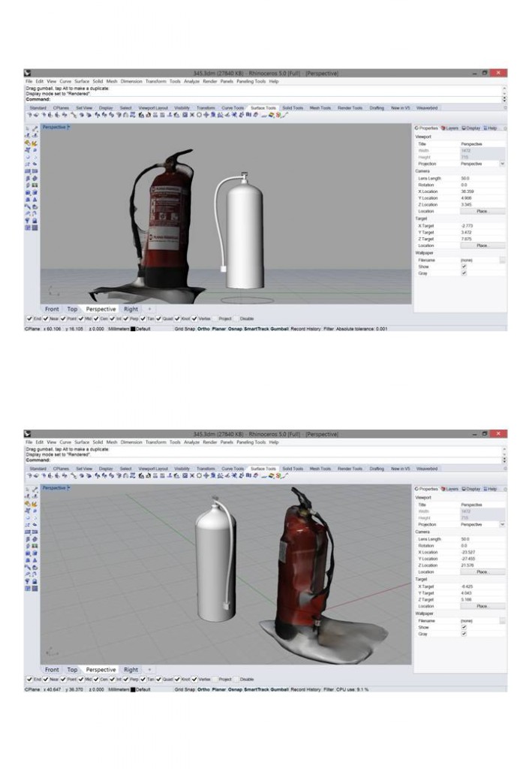Disable the End object snap in upper window
Image resolution: width=532 pixels, height=769 pixels.
pos(29,318)
